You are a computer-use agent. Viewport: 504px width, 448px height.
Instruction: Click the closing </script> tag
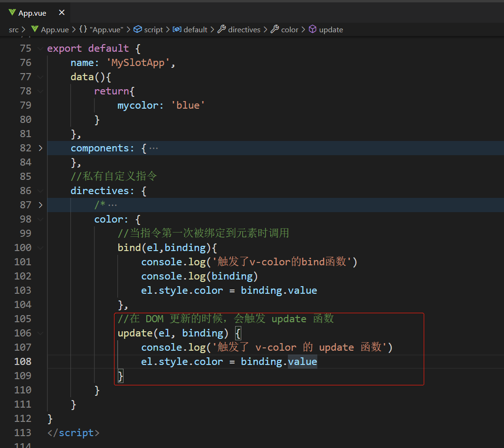coord(73,433)
